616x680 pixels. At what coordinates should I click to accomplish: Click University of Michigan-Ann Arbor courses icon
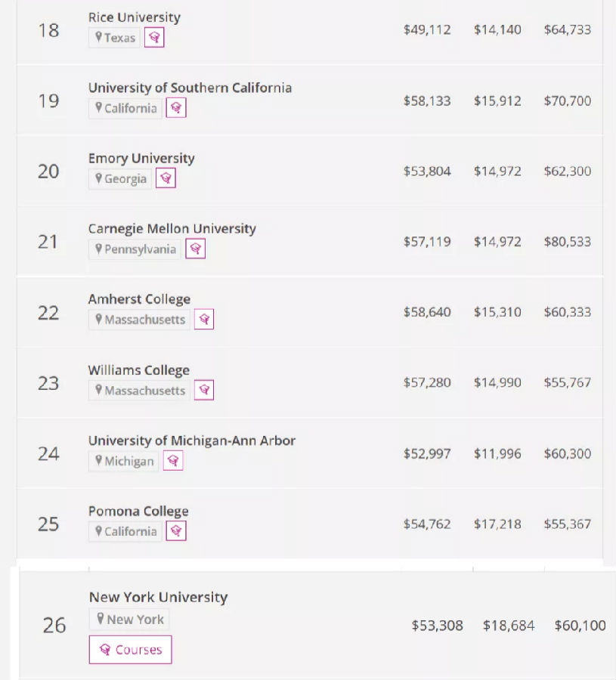(x=173, y=461)
